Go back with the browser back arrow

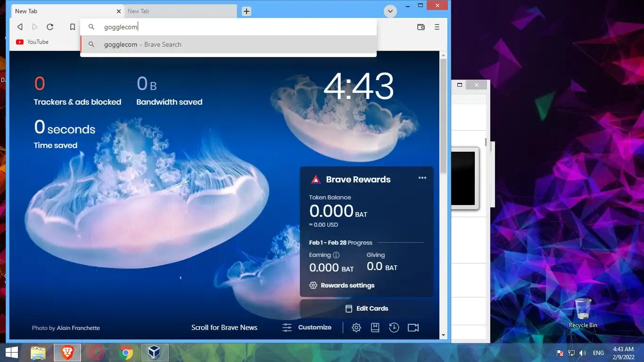pyautogui.click(x=20, y=27)
